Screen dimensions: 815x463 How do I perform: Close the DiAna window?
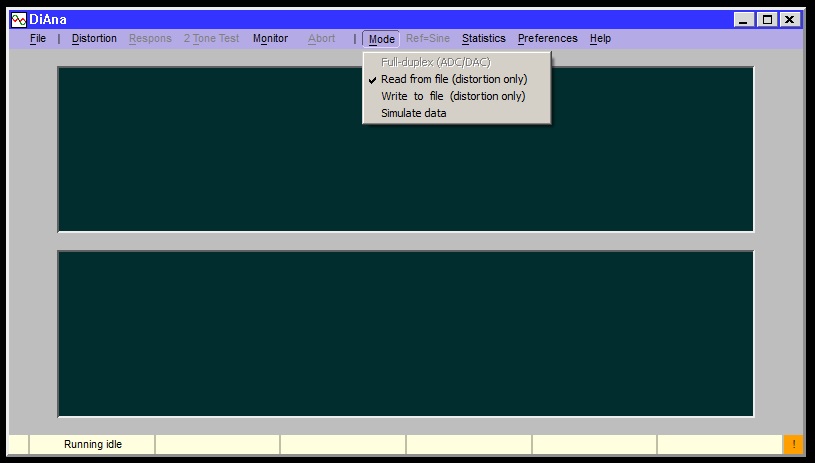click(790, 20)
